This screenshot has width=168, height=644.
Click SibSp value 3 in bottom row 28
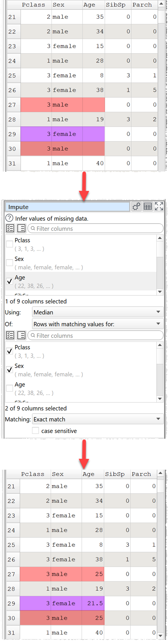pyautogui.click(x=117, y=589)
